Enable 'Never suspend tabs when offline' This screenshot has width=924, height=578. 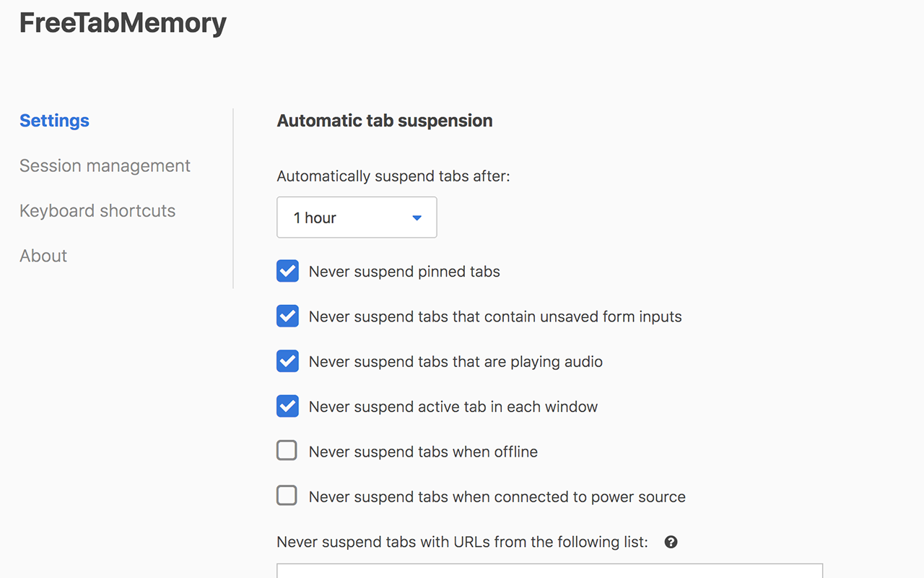coord(287,450)
